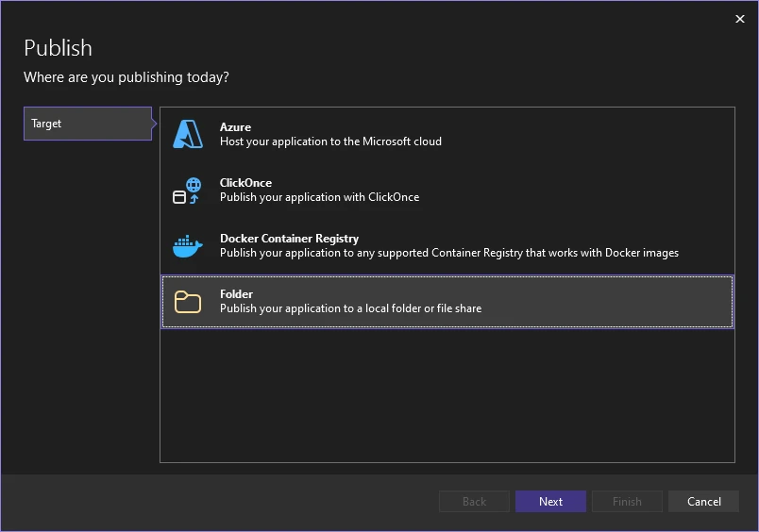Select the Target step tab

tap(88, 124)
